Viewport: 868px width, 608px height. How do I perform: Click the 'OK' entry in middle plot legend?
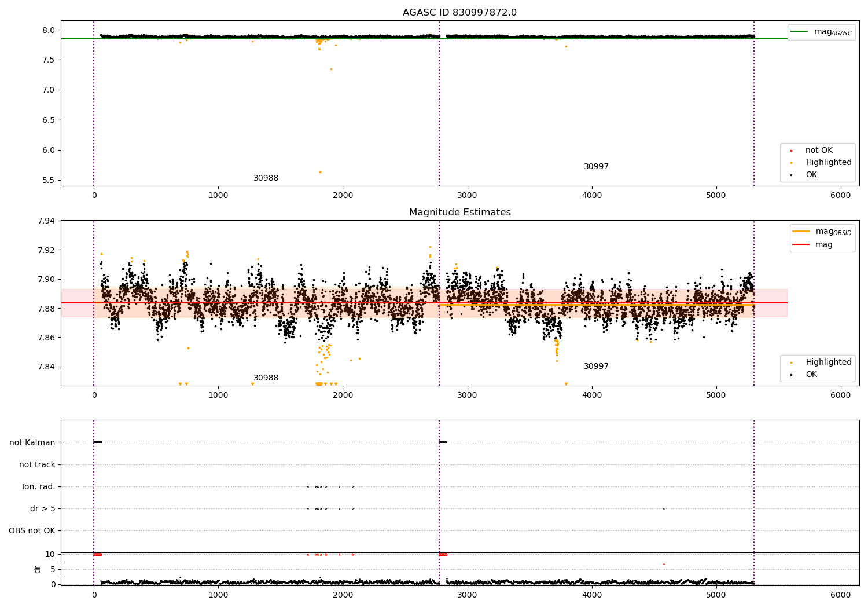(811, 374)
